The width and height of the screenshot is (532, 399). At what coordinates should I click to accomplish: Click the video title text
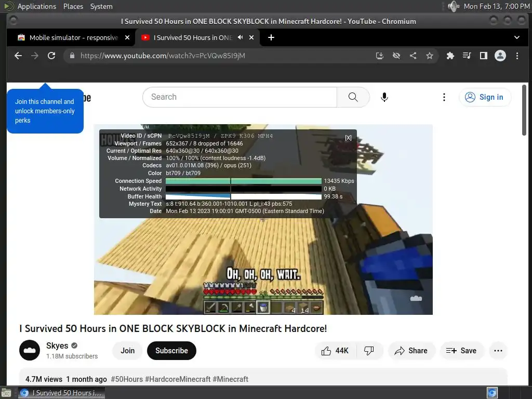[x=173, y=328]
